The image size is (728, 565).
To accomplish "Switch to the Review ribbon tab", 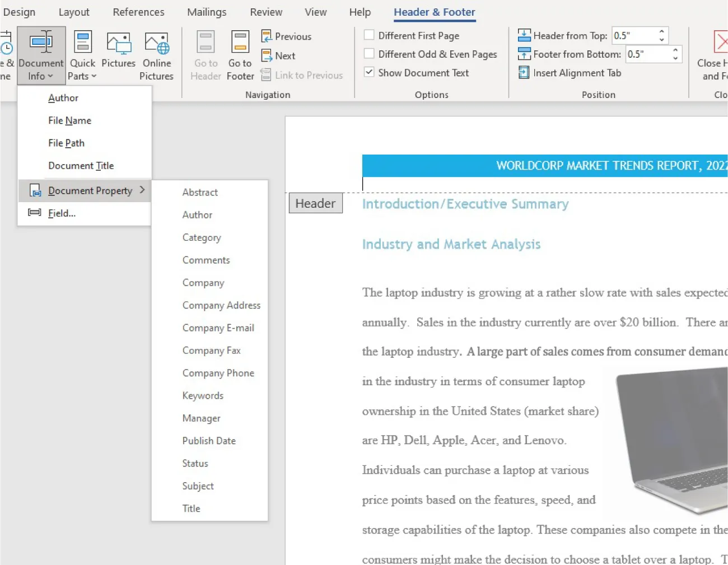I will [265, 12].
